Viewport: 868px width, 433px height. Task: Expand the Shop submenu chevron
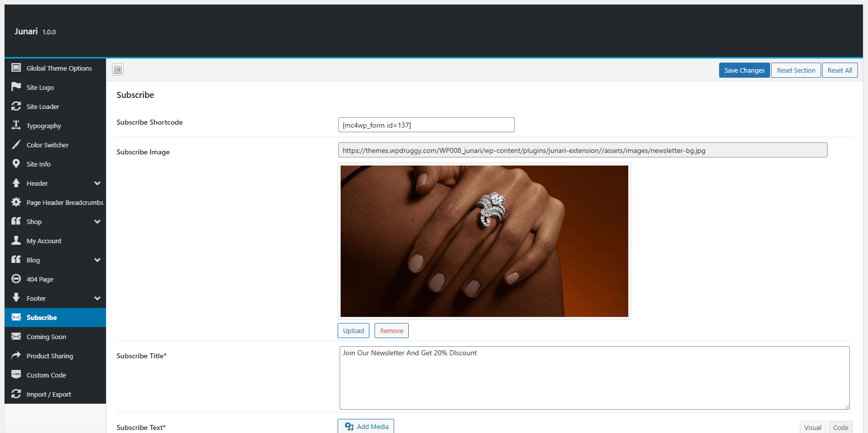97,222
